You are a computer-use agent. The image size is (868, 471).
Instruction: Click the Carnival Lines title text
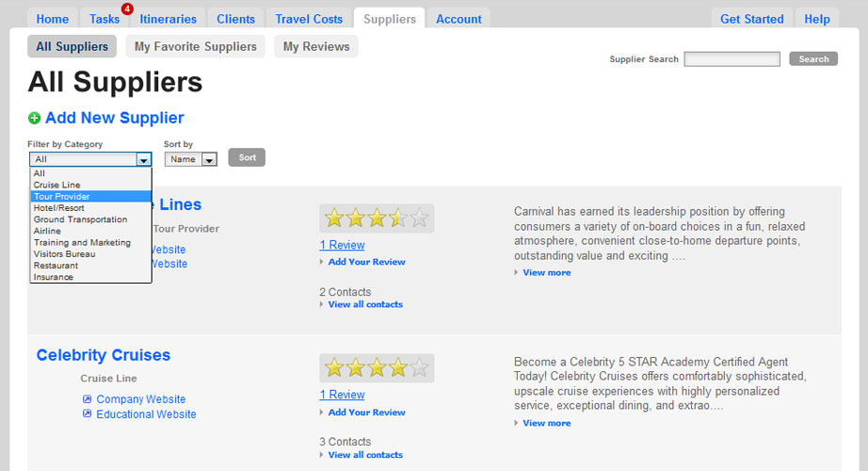coord(177,204)
